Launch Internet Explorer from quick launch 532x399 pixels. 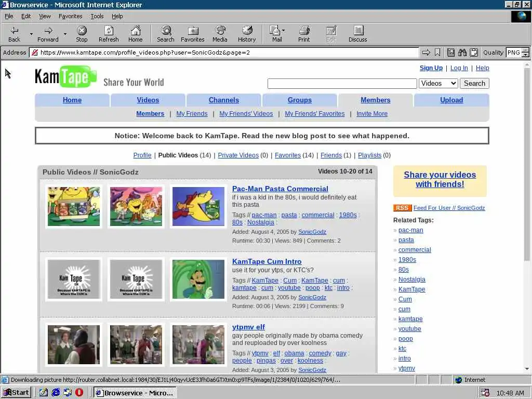pos(56,393)
